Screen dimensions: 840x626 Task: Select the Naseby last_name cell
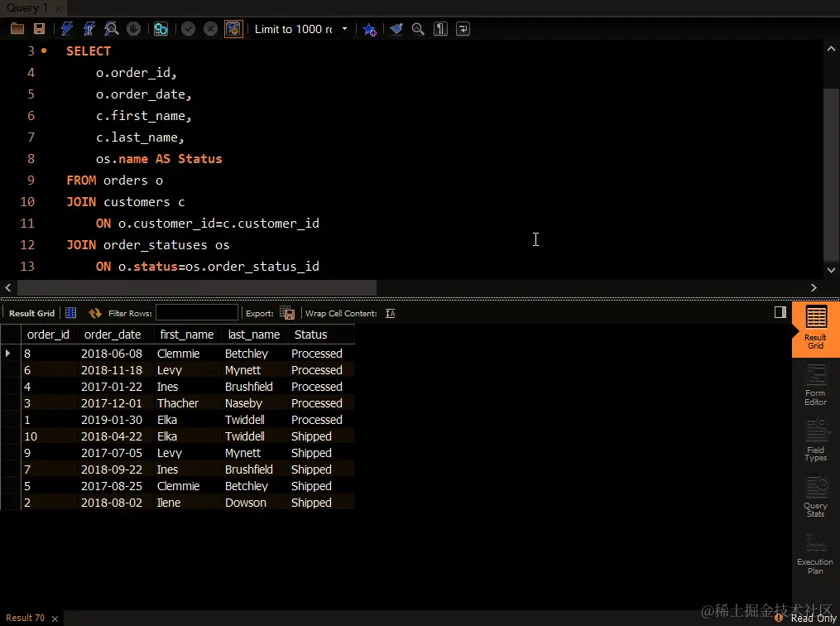(244, 403)
